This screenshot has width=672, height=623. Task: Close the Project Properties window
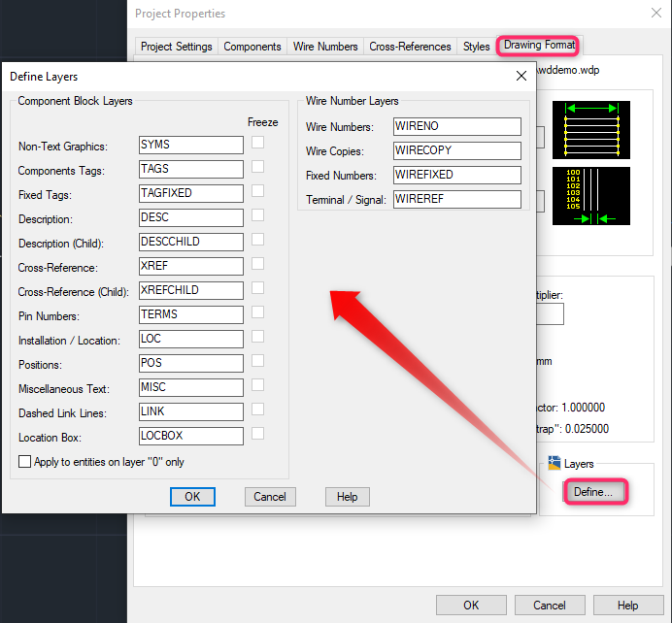(x=656, y=13)
